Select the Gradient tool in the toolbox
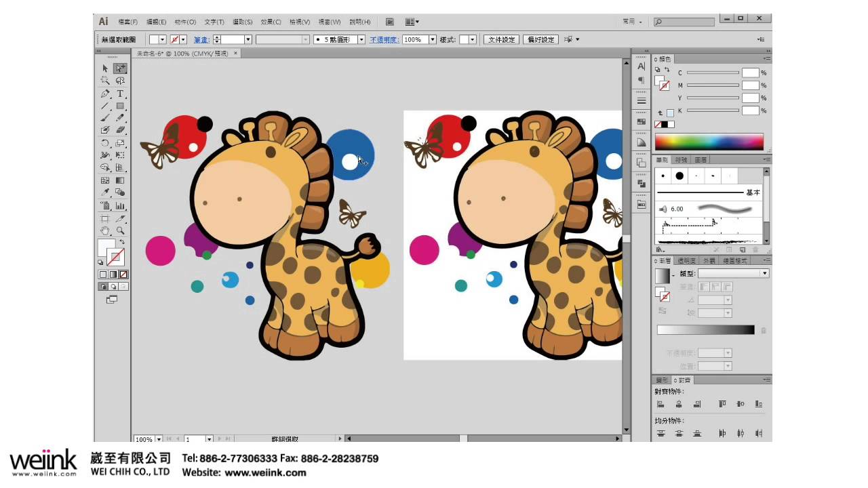868x488 pixels. point(120,180)
